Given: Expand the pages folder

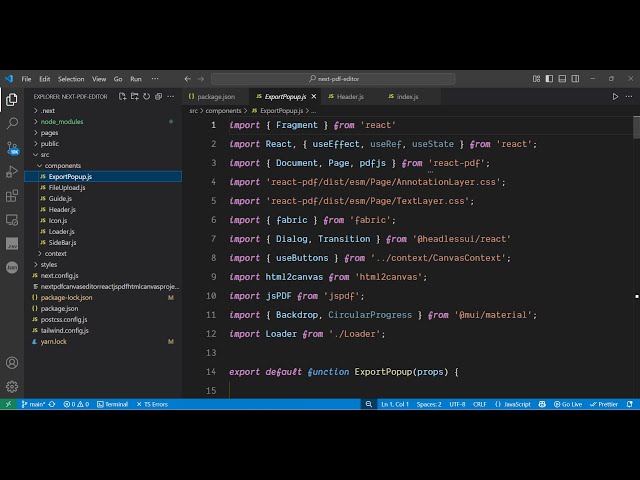Looking at the screenshot, I should pos(103,133).
